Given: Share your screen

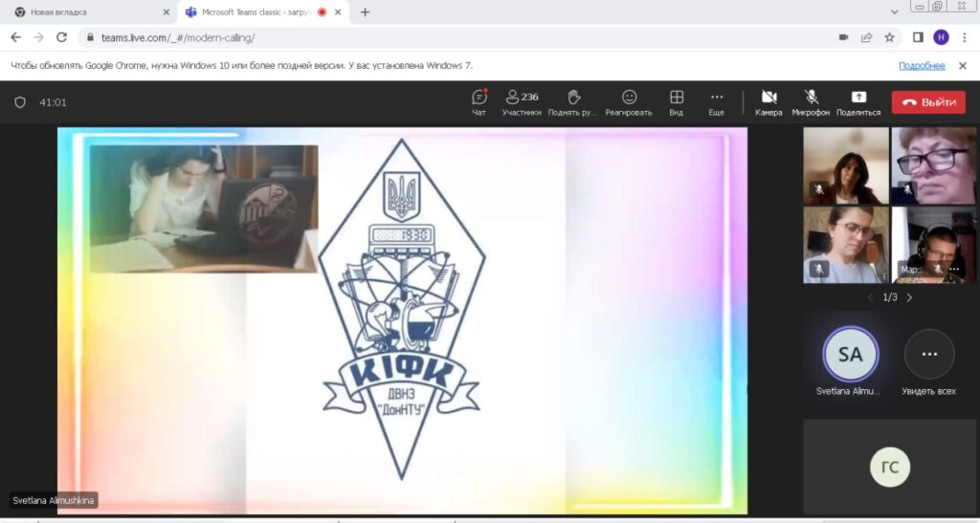Looking at the screenshot, I should click(858, 102).
